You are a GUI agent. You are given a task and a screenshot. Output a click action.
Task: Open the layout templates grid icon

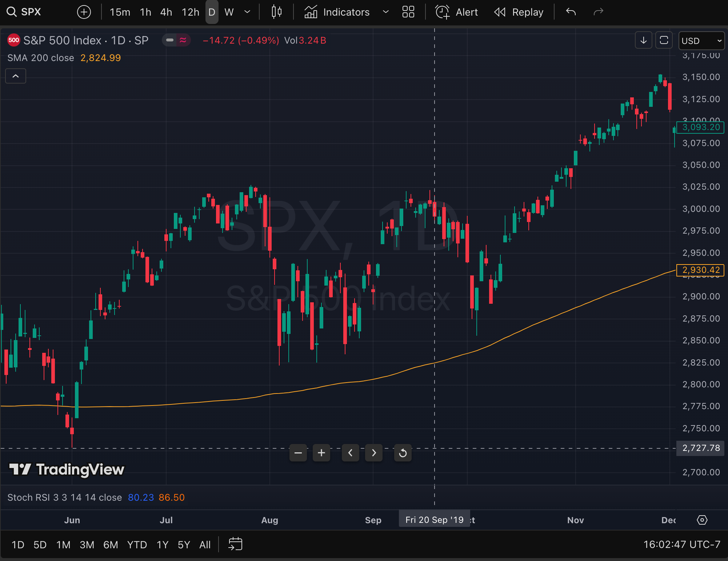408,12
